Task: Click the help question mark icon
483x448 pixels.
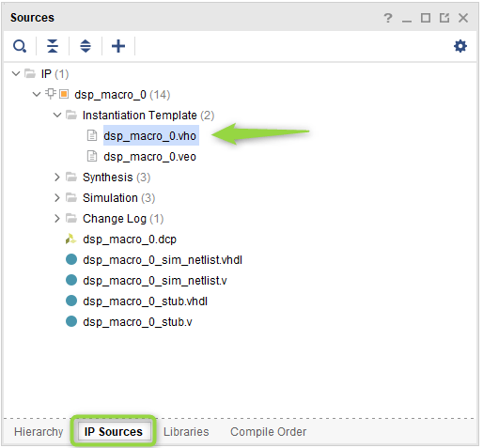Action: point(388,18)
